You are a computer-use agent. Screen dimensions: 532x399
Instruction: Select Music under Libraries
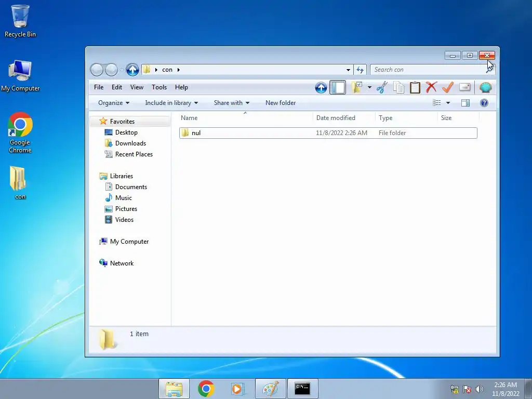tap(124, 198)
